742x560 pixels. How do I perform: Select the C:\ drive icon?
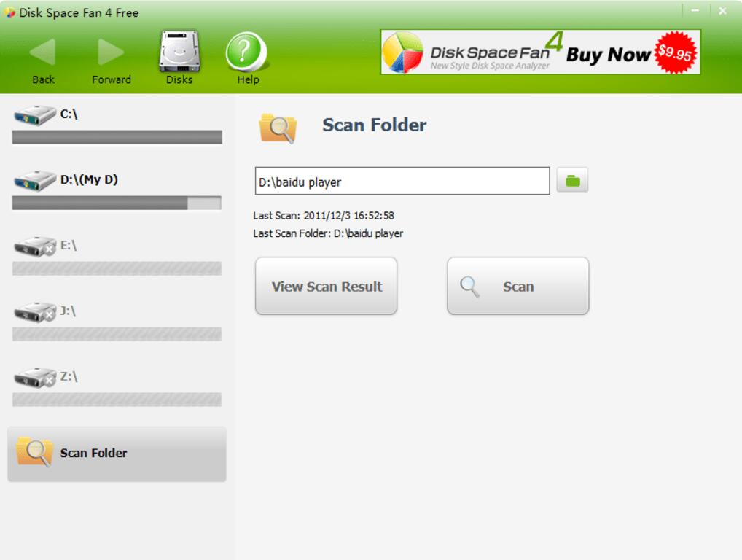point(34,115)
